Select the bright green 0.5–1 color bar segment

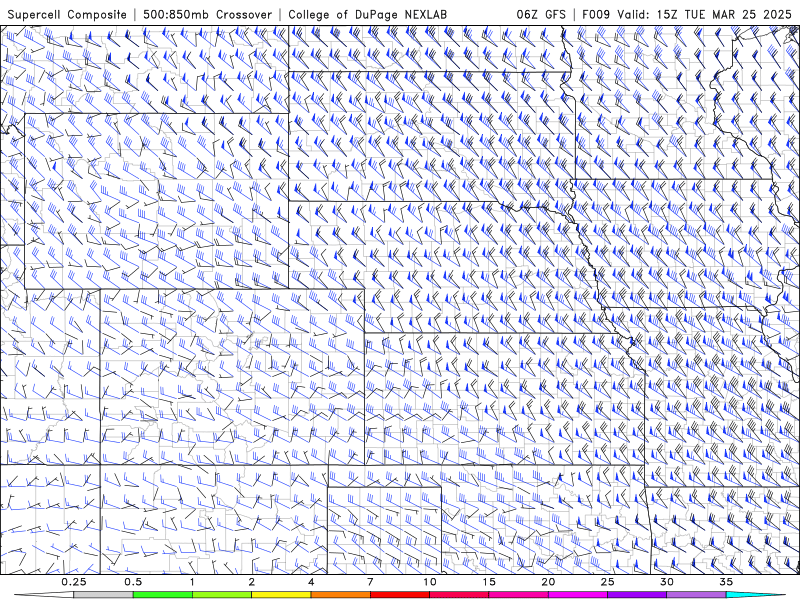(163, 595)
